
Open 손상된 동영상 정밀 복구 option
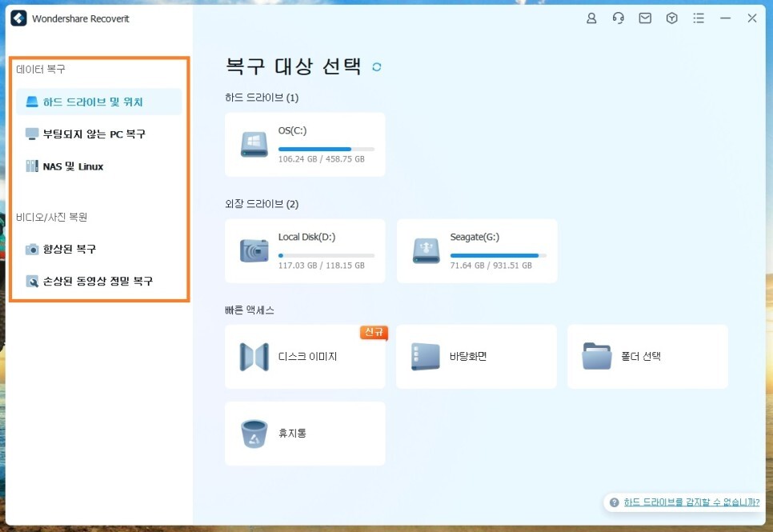point(98,281)
